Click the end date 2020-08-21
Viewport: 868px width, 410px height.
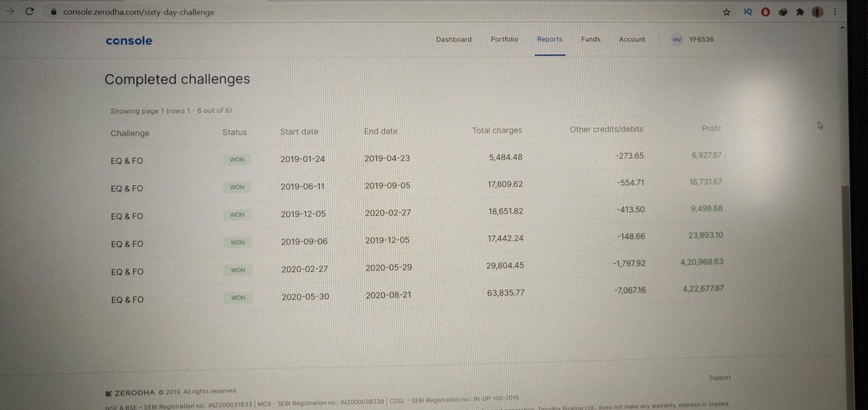[388, 295]
